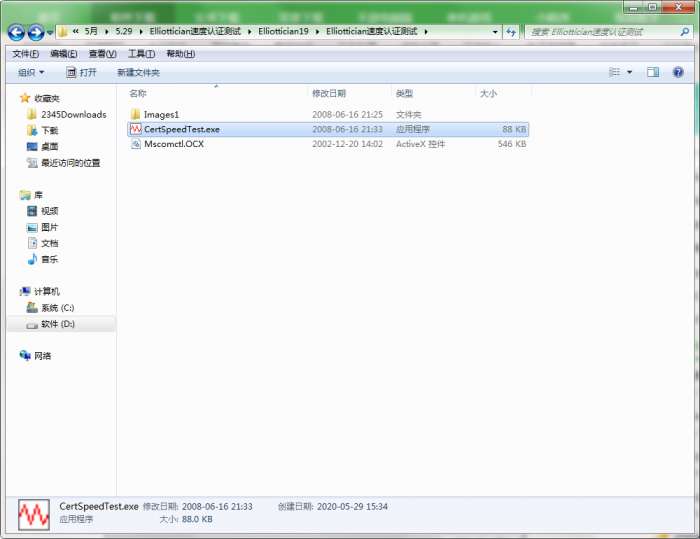Open the view options dropdown arrow
Image resolution: width=700 pixels, height=539 pixels.
(x=629, y=72)
